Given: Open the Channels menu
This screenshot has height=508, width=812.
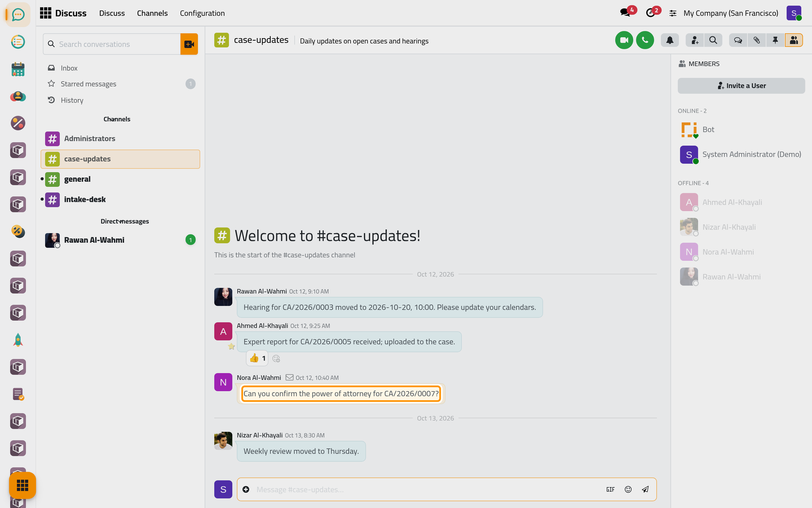Looking at the screenshot, I should click(152, 13).
